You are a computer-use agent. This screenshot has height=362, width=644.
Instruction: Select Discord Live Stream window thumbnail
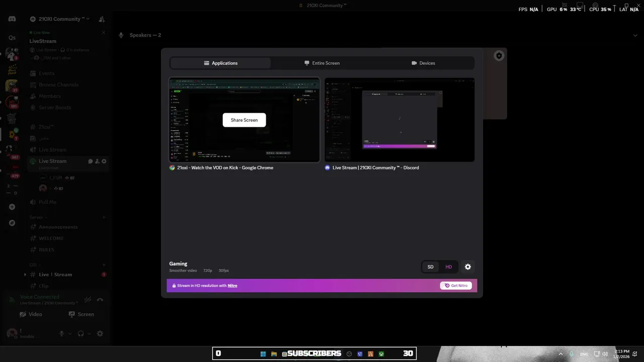tap(399, 120)
